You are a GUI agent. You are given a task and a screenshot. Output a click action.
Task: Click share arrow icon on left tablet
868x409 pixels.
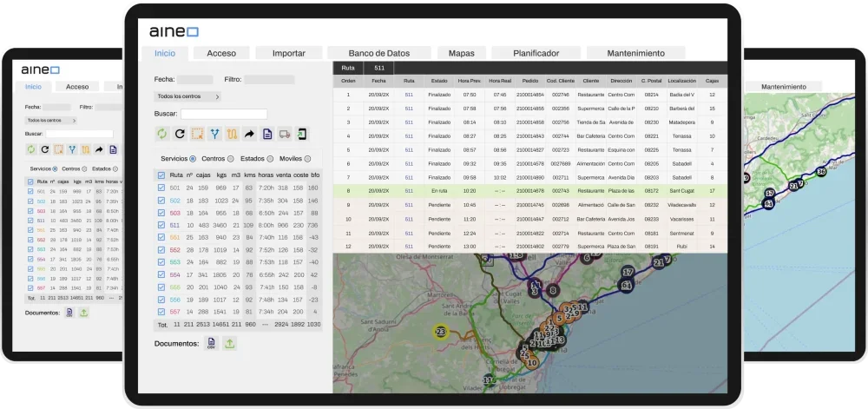coord(99,149)
